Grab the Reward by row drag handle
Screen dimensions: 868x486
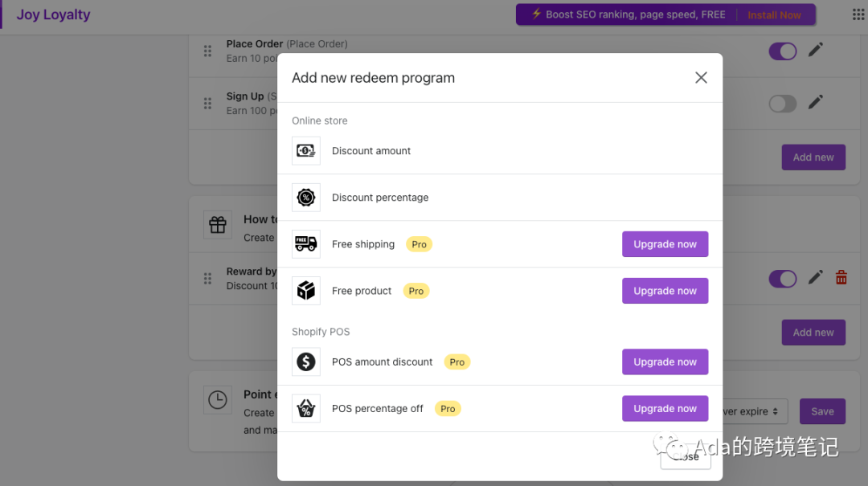pos(207,279)
